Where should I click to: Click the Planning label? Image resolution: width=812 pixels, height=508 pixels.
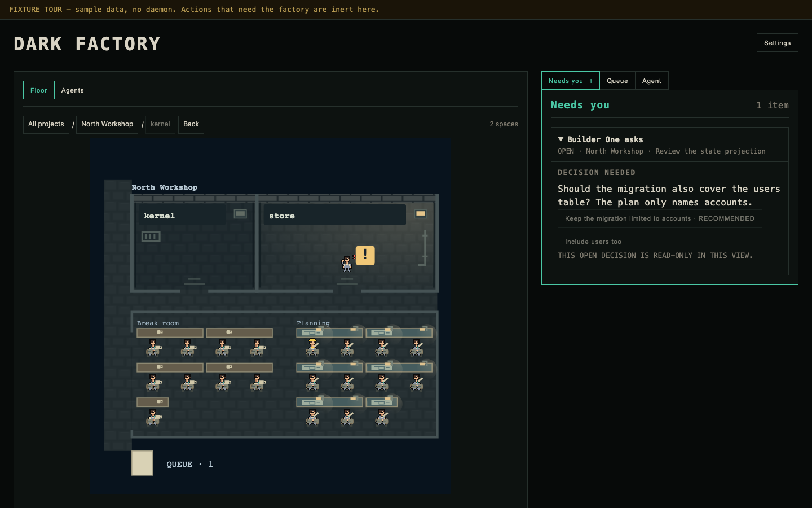(314, 323)
